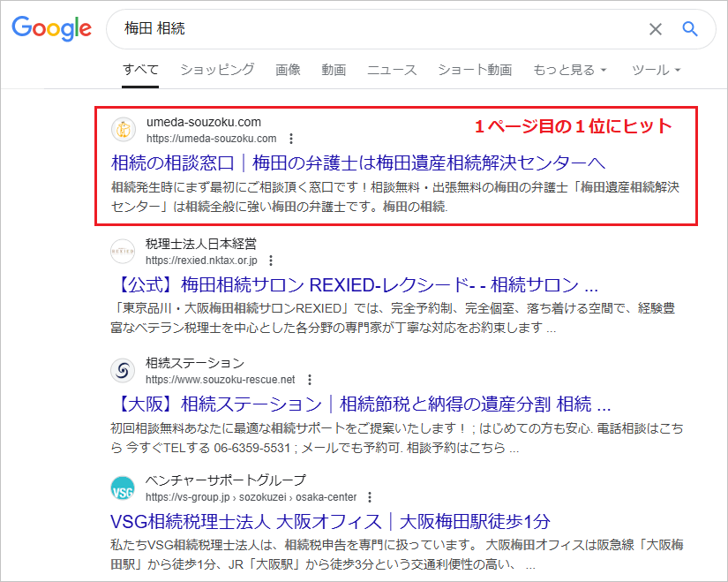Click the magnifying glass search icon
728x582 pixels.
pos(689,29)
